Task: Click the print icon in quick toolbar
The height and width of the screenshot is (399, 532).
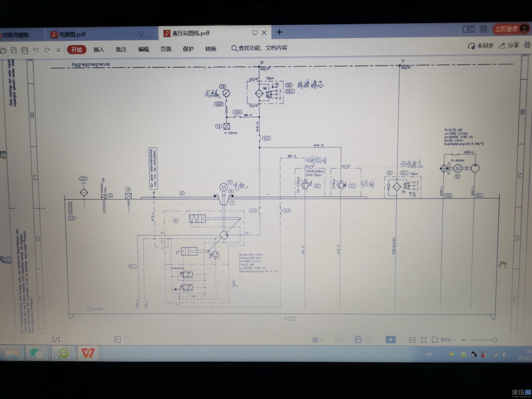Action: click(x=25, y=50)
